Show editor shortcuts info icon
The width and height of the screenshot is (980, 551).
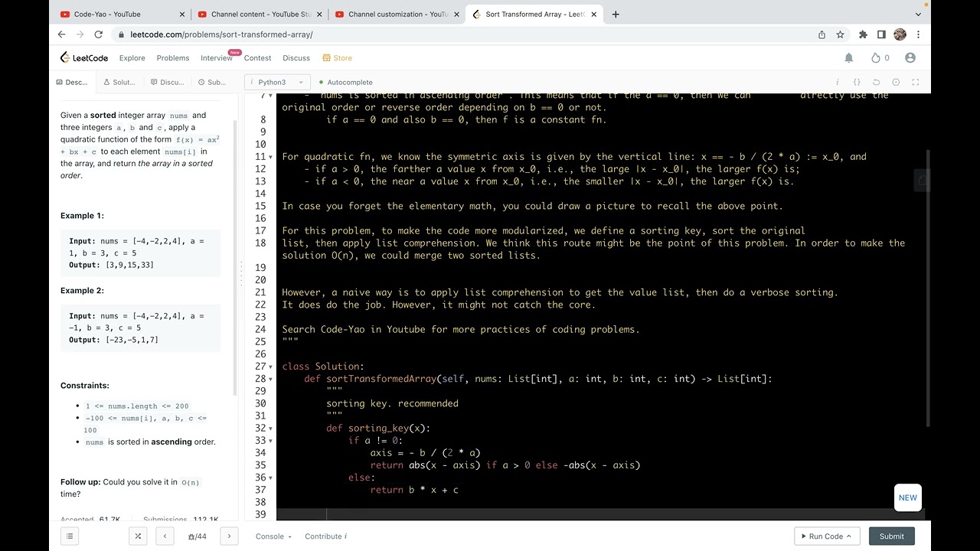[x=838, y=82]
